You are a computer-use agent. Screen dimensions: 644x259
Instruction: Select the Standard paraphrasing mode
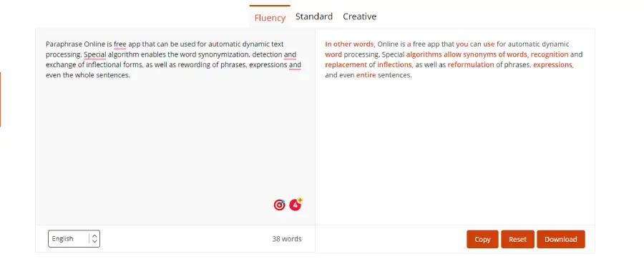point(314,17)
